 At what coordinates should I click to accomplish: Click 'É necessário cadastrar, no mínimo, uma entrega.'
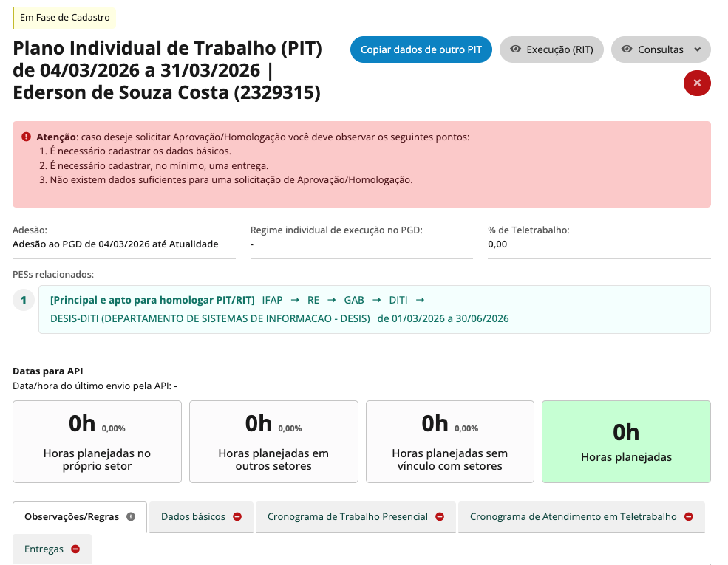coord(159,165)
